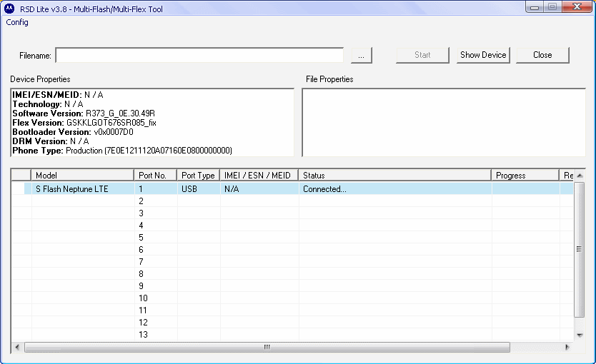596x364 pixels.
Task: Click the Motorola logo icon in title bar
Action: click(x=9, y=9)
